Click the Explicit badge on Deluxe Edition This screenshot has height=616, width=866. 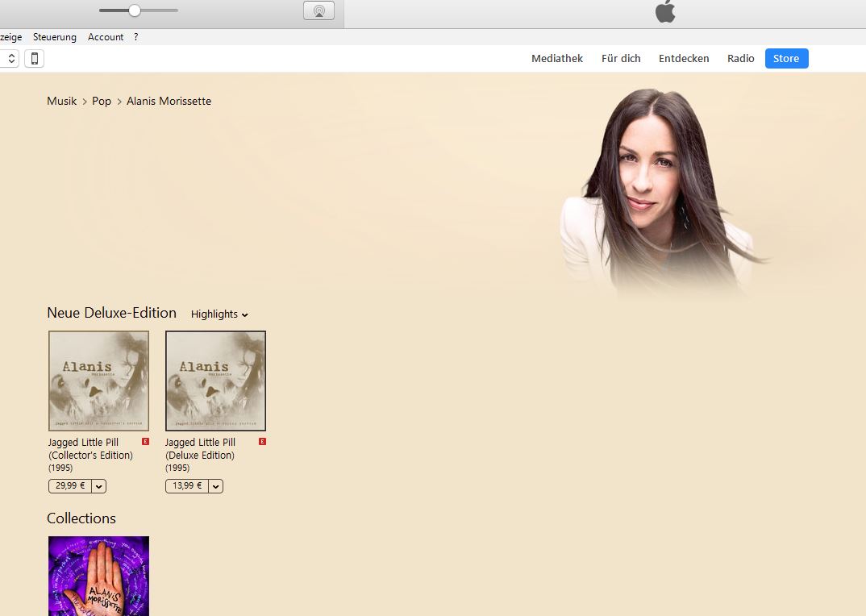tap(263, 441)
